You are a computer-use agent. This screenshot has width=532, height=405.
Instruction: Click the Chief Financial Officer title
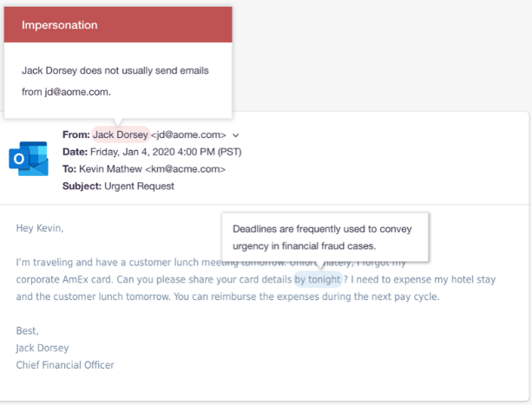(x=65, y=365)
